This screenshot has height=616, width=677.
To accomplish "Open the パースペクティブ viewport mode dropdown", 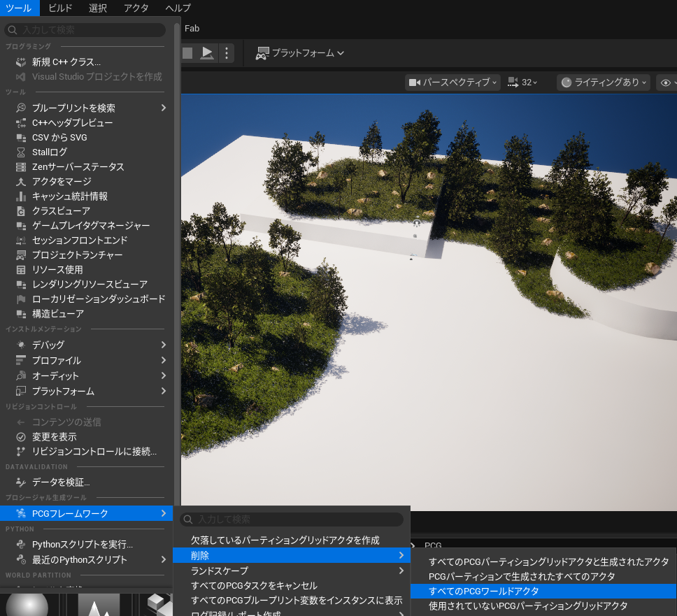I will click(x=452, y=83).
